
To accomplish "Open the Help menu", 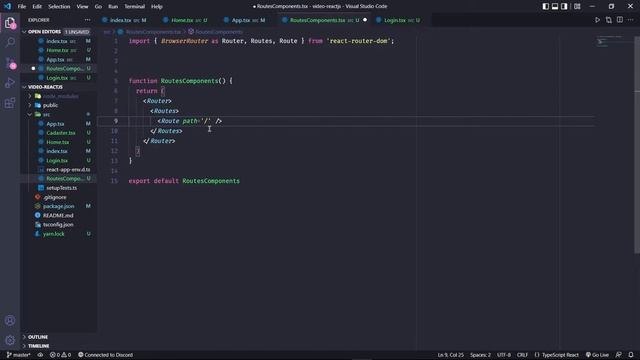I will [x=157, y=7].
